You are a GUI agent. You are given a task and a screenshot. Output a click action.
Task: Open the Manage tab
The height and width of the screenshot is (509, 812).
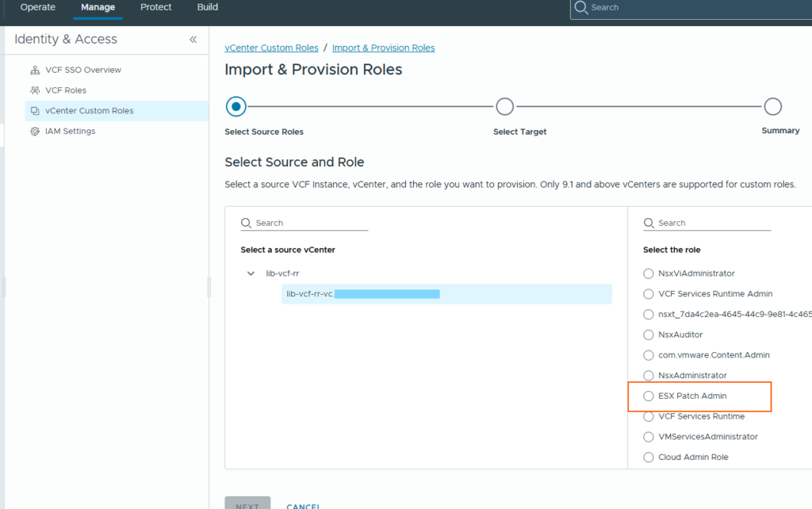coord(98,7)
